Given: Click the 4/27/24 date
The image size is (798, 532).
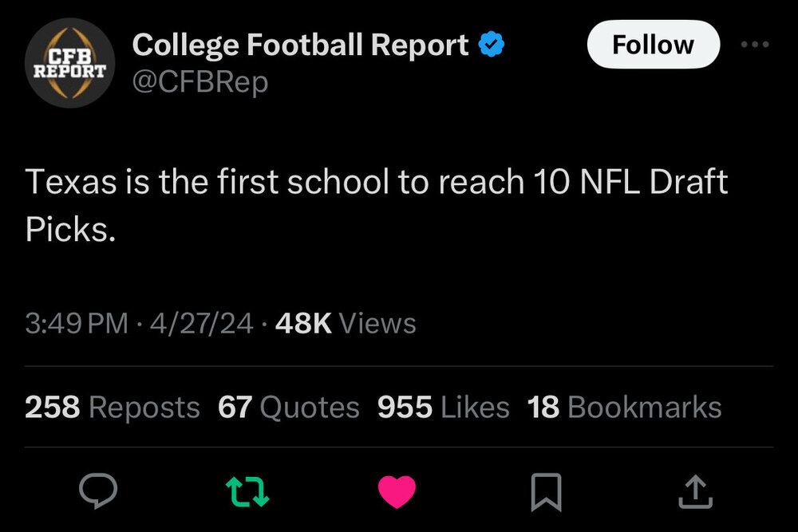Looking at the screenshot, I should pos(200,324).
